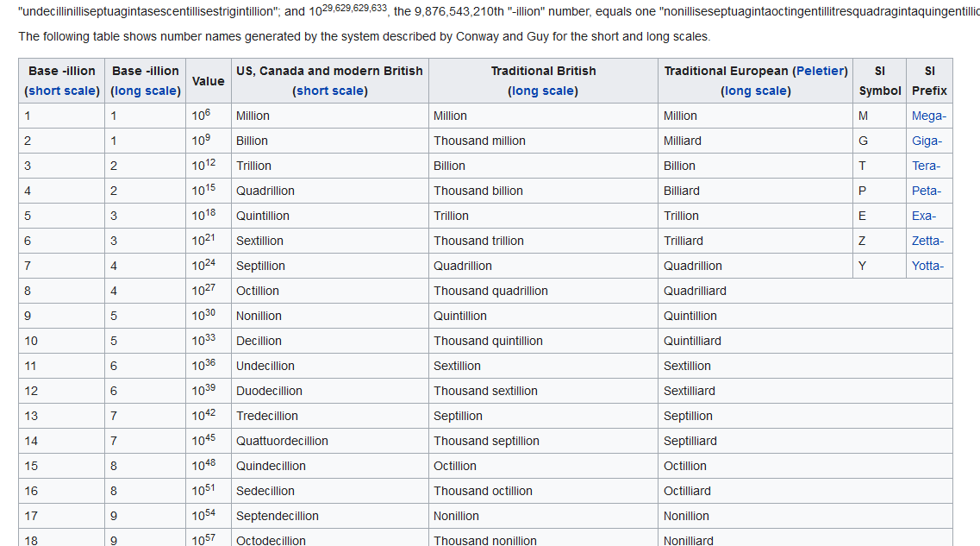Click the SI symbol 'M' cell
Screen dimensions: 980x546
tap(879, 116)
